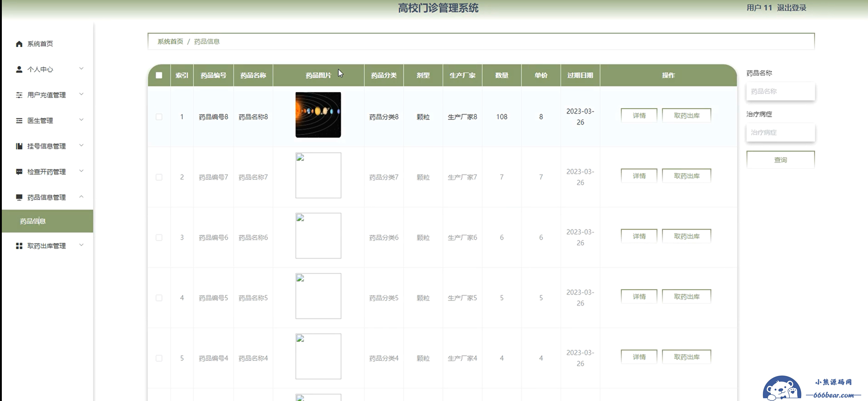Open the 检查开药管理 sidebar menu

click(48, 172)
